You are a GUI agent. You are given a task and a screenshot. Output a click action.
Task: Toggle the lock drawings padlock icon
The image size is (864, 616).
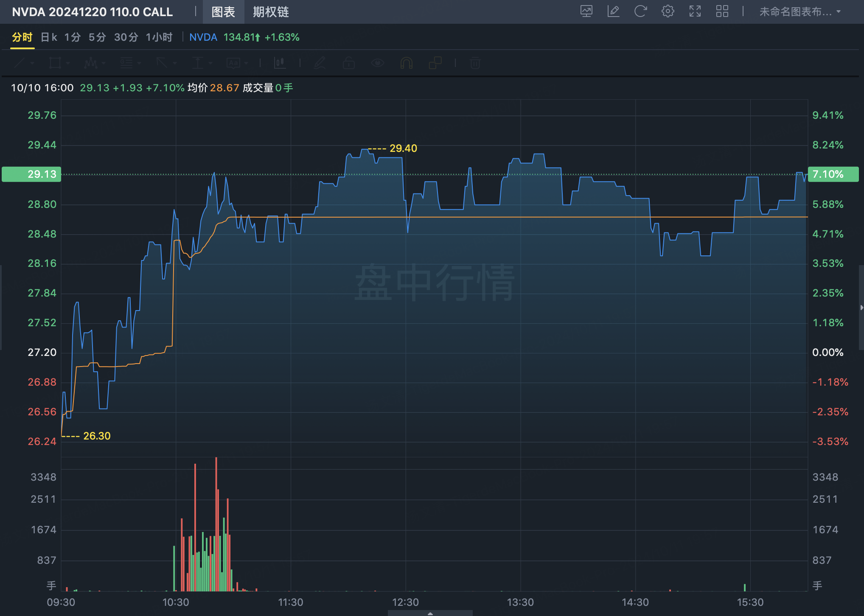click(x=349, y=63)
